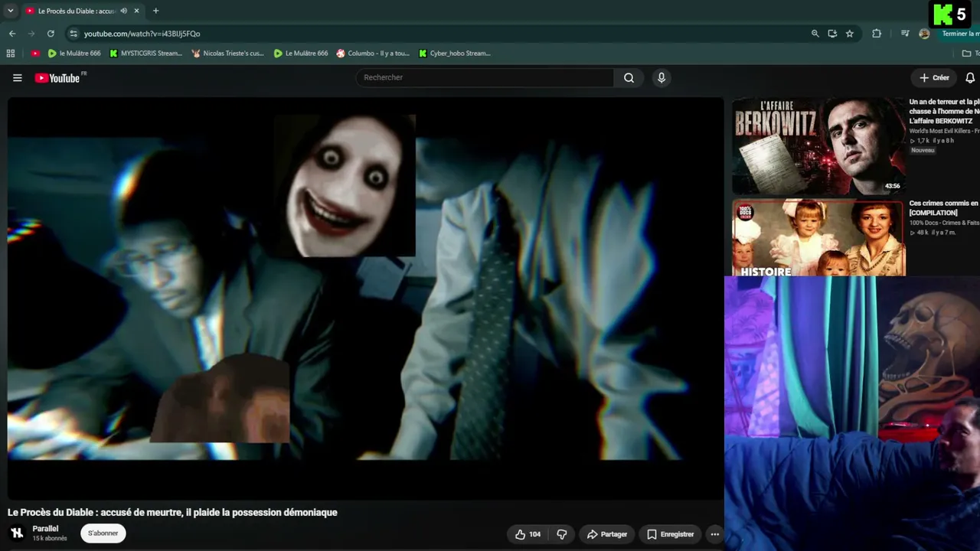980x551 pixels.
Task: Open the Histoire compilation video thumbnail
Action: click(818, 237)
